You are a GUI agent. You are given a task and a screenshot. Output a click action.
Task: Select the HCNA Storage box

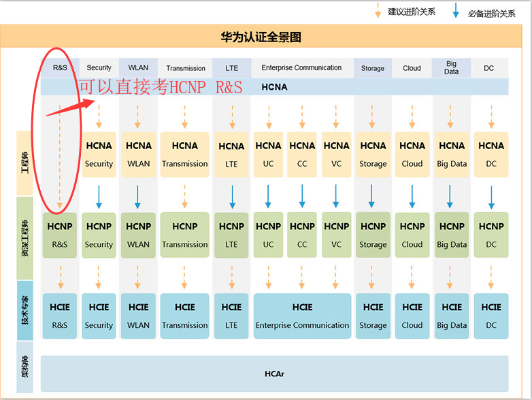pyautogui.click(x=373, y=154)
